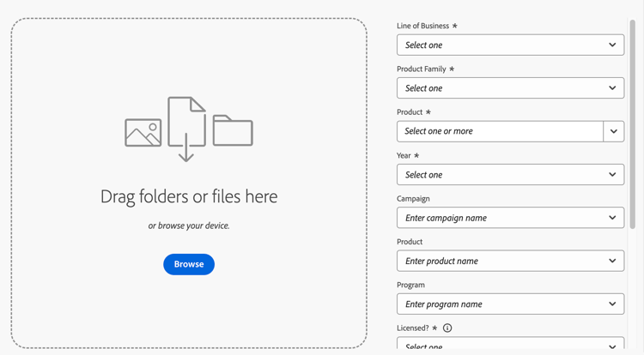Open the Product Family dropdown
The height and width of the screenshot is (355, 644).
(x=511, y=88)
